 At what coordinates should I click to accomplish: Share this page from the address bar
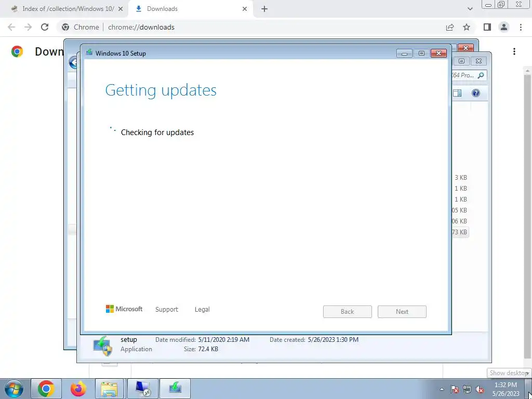pyautogui.click(x=450, y=27)
